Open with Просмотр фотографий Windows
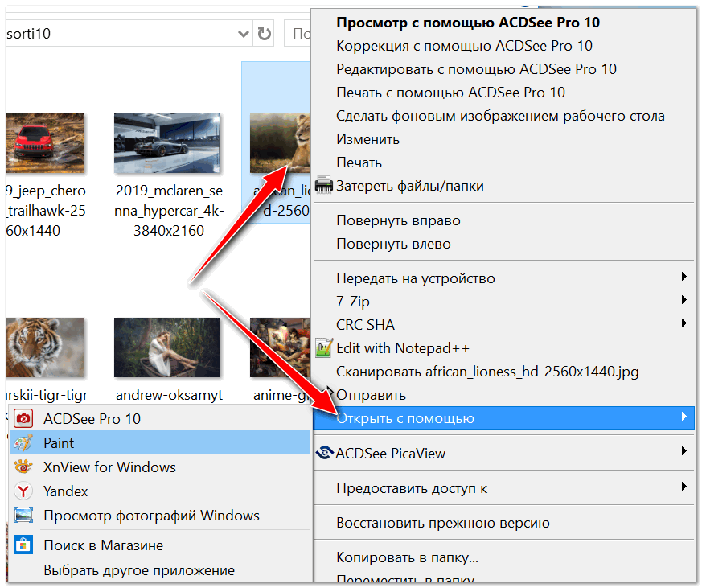This screenshot has height=588, width=702. tap(160, 516)
